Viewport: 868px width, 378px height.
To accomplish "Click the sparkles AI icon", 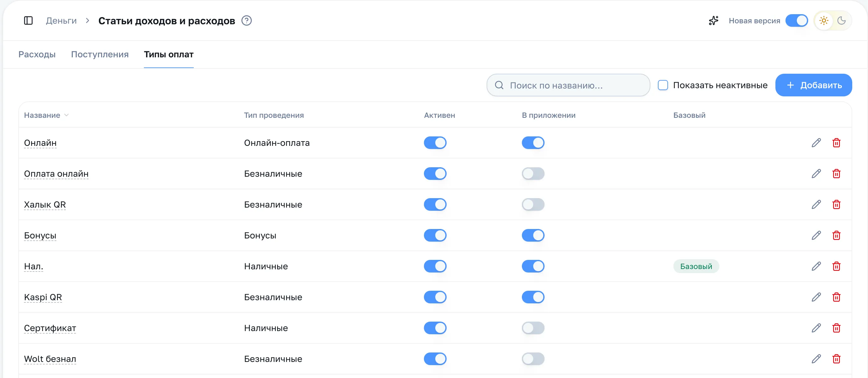I will coord(713,20).
